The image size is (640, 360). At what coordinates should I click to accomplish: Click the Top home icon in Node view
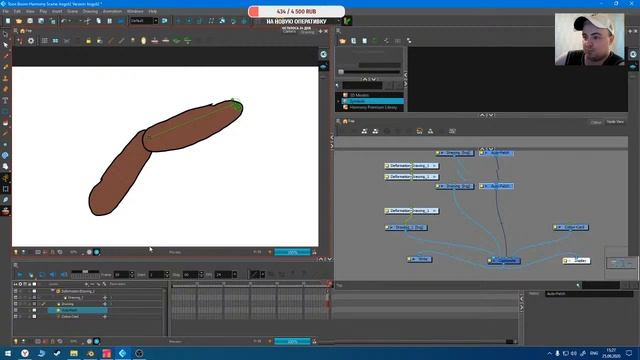(345, 121)
